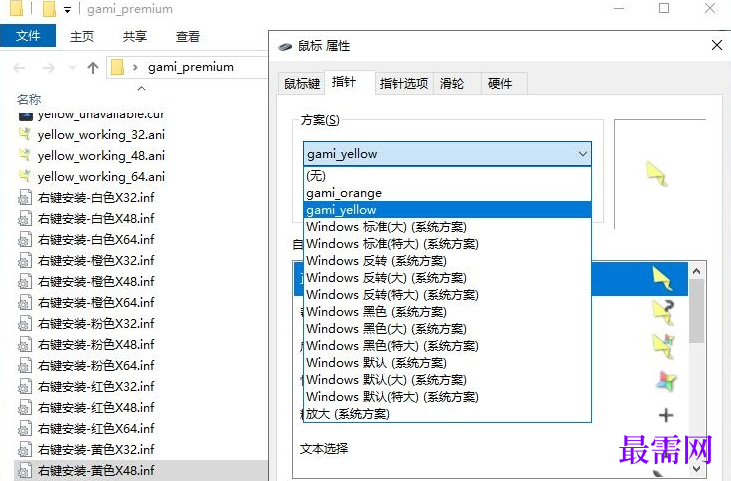Open recent locations dropdown in Explorer navigation
Image resolution: width=731 pixels, height=481 pixels.
[x=72, y=68]
